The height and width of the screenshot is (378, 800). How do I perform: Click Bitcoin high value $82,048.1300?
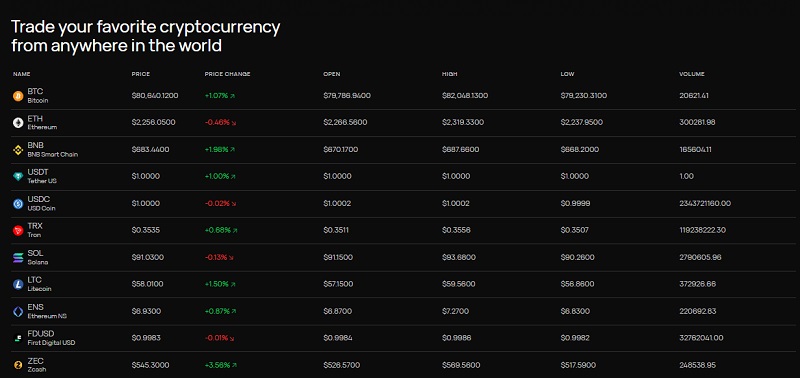[x=465, y=96]
